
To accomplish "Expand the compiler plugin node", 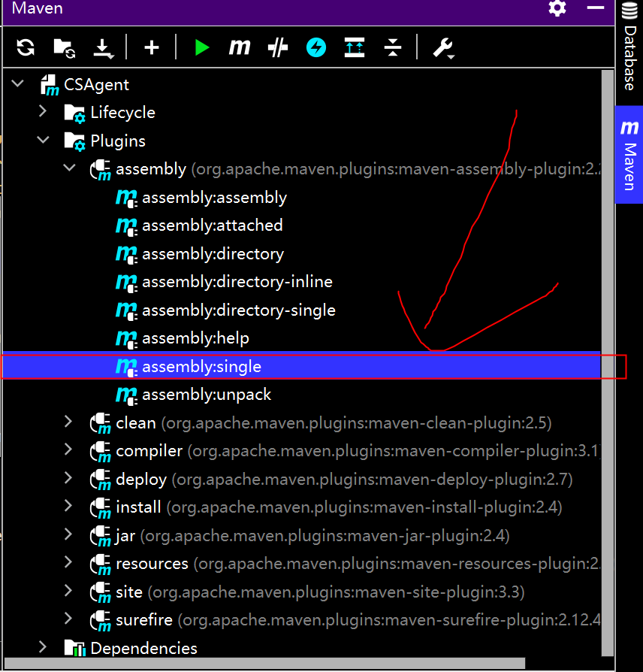I will pos(69,450).
